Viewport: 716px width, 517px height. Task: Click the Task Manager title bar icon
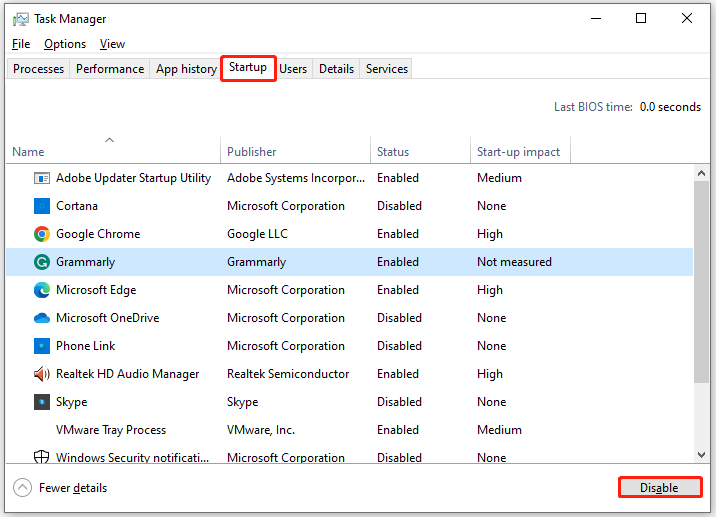pyautogui.click(x=21, y=19)
